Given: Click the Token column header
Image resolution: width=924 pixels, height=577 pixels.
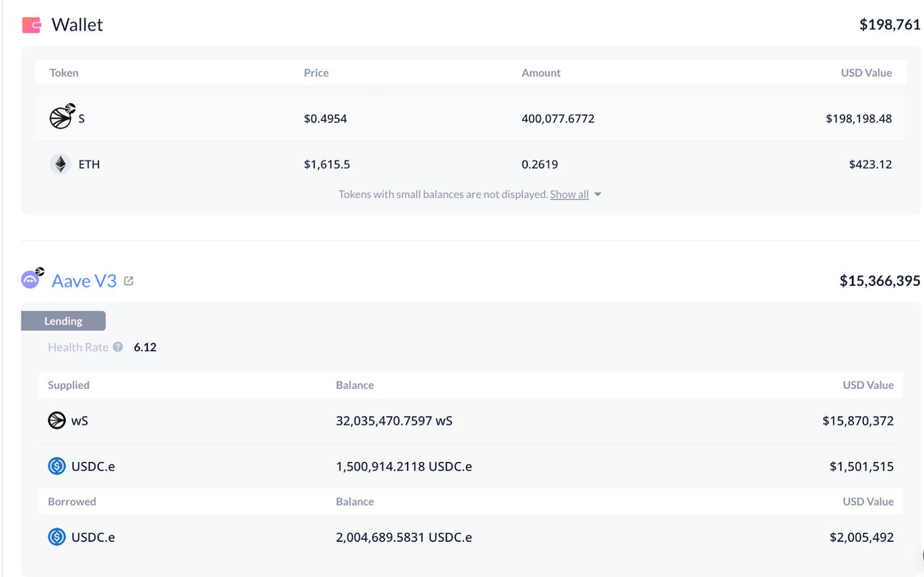Looking at the screenshot, I should 64,72.
